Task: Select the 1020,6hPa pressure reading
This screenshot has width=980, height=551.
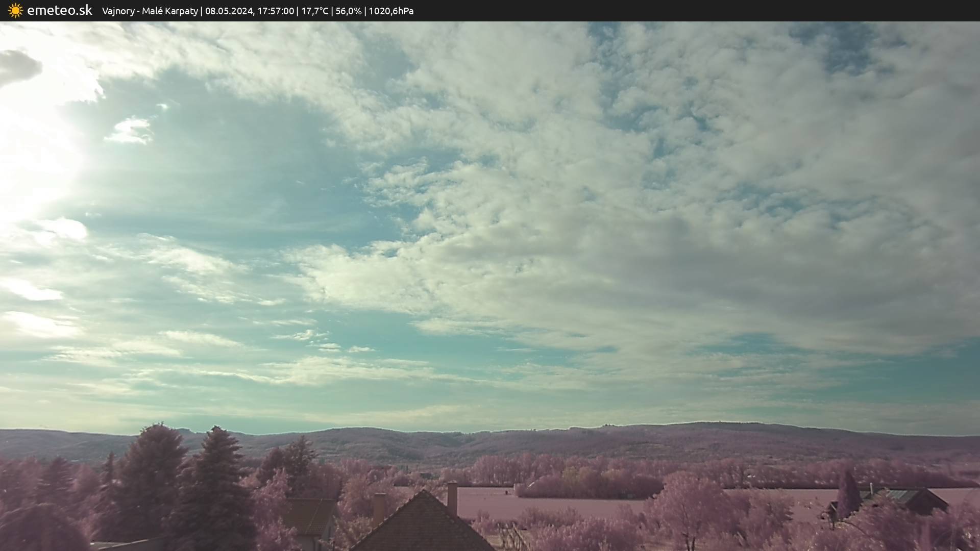Action: tap(391, 11)
